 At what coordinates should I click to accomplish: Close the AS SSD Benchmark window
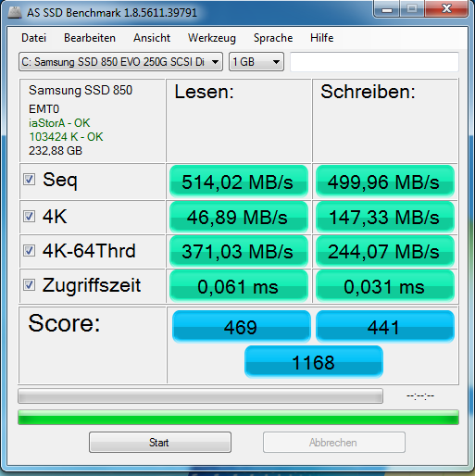tap(446, 8)
